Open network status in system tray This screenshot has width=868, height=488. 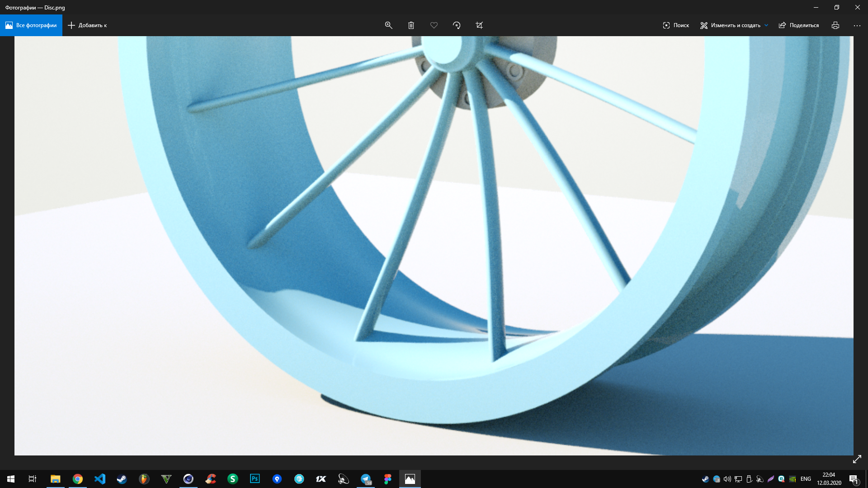(x=738, y=479)
